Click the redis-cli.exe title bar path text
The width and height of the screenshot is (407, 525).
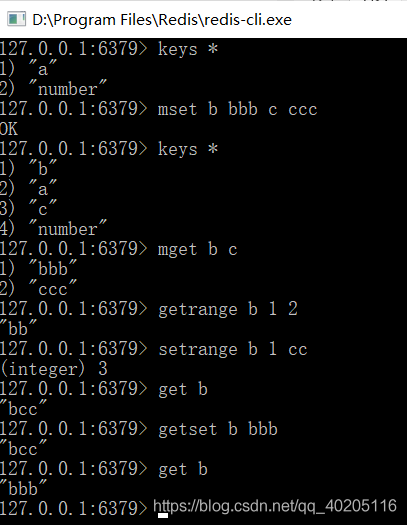pyautogui.click(x=162, y=20)
